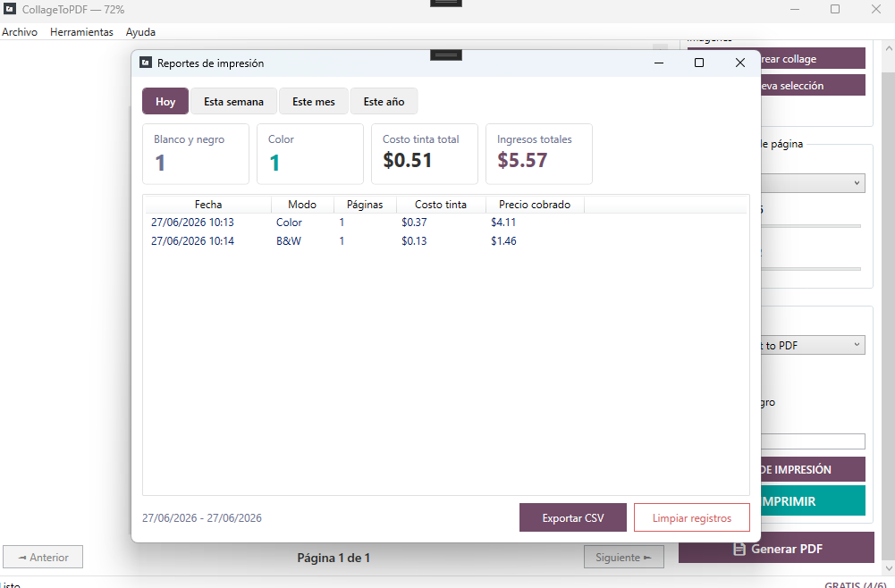Click the crear collage button behind dialog
Screen dimensions: 895x588
pos(813,59)
